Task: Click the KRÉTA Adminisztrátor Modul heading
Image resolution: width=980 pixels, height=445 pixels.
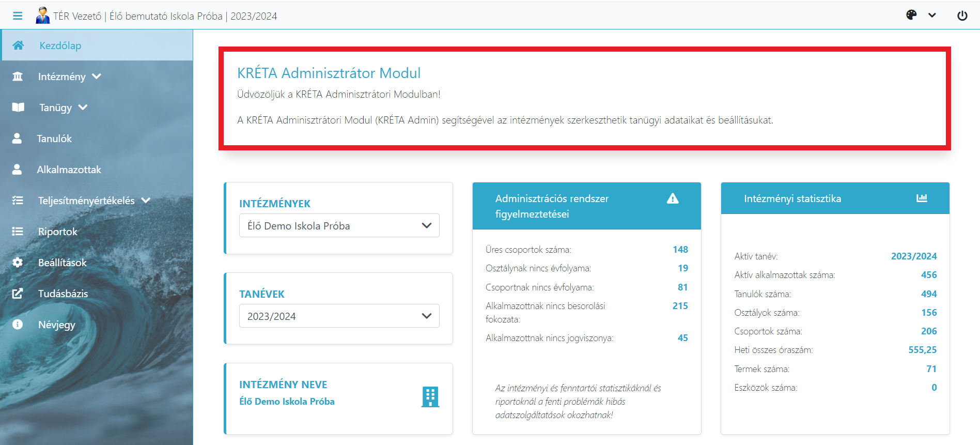Action: pyautogui.click(x=329, y=73)
